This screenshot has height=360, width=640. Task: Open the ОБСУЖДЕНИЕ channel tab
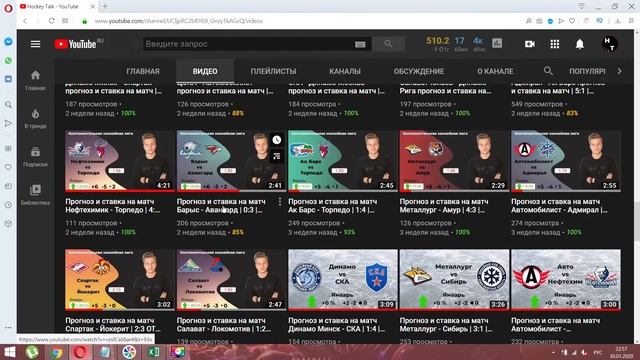click(x=419, y=71)
